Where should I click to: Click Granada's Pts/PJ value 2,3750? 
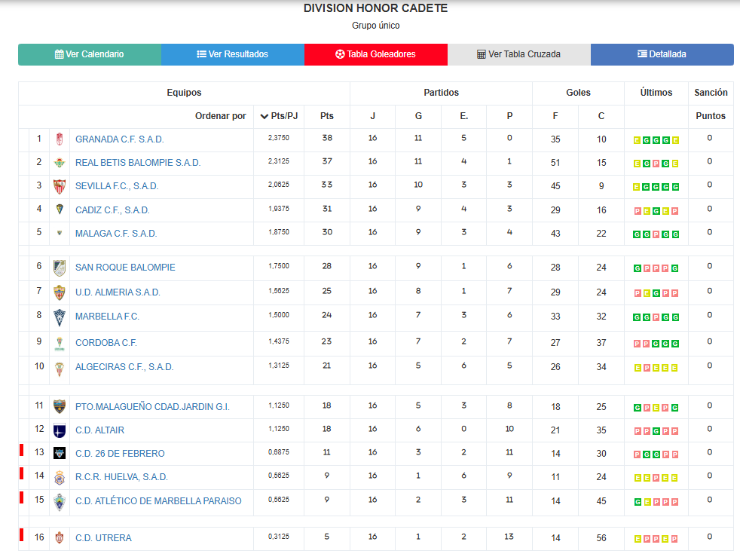pos(279,138)
